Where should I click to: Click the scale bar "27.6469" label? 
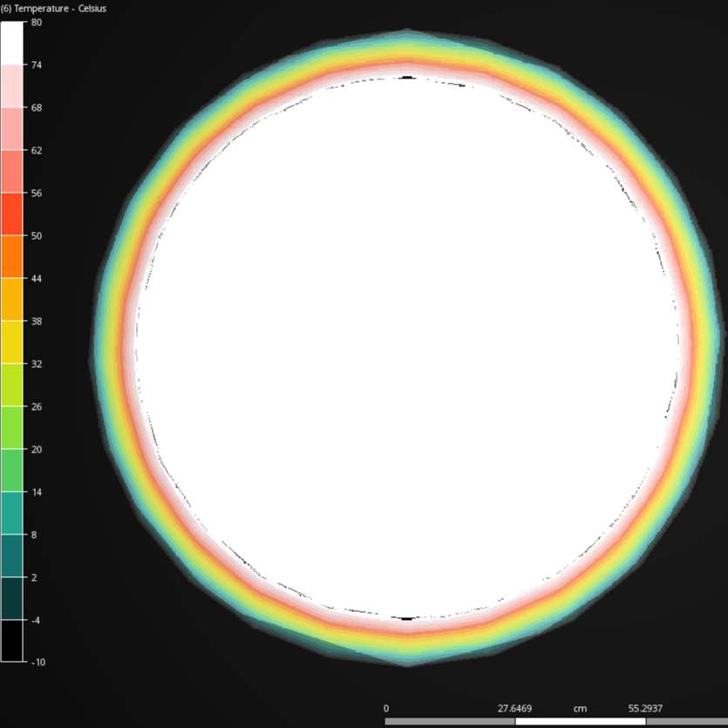tap(514, 709)
